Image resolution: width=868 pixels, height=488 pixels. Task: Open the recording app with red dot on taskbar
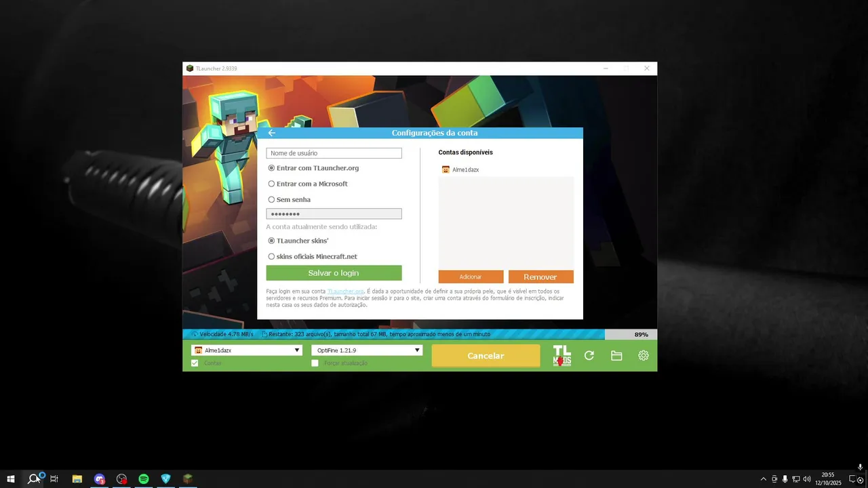(x=122, y=479)
